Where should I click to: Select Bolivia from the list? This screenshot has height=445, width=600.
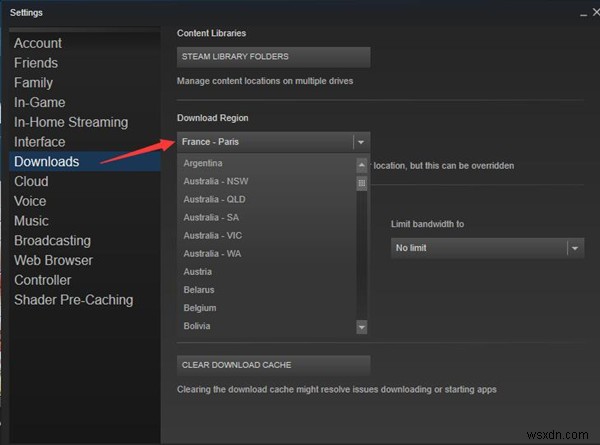click(x=267, y=326)
